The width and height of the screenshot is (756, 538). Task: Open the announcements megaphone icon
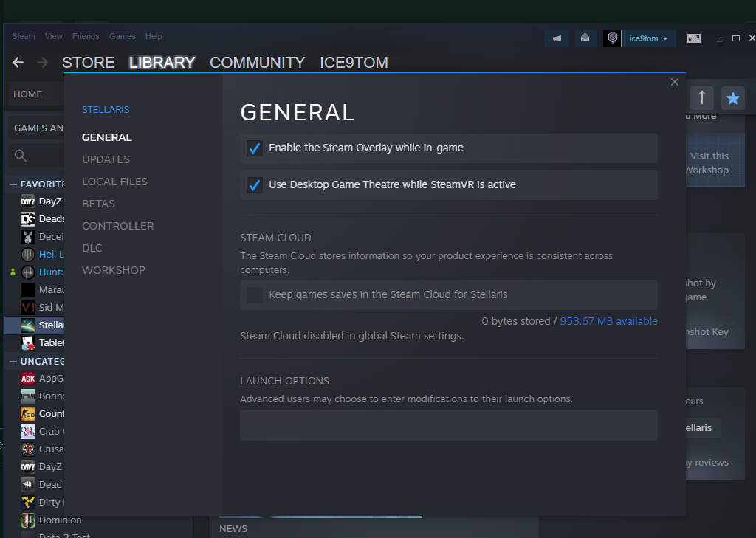pos(557,38)
